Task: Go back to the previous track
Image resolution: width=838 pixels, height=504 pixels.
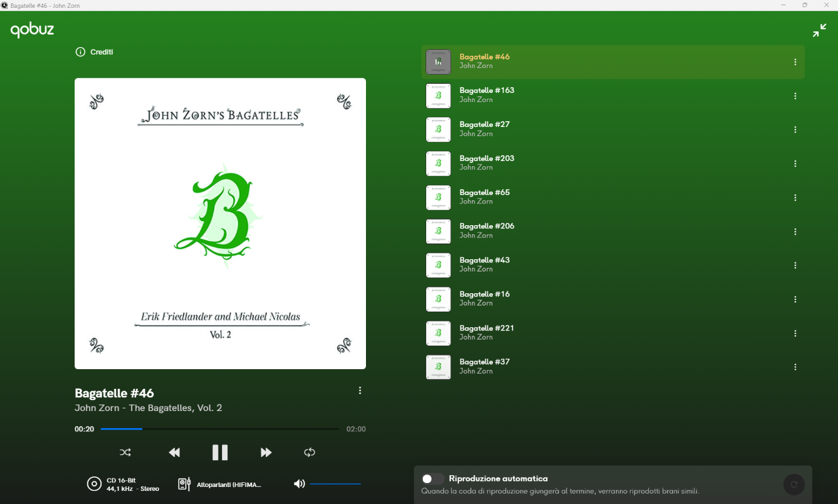Action: pyautogui.click(x=174, y=452)
